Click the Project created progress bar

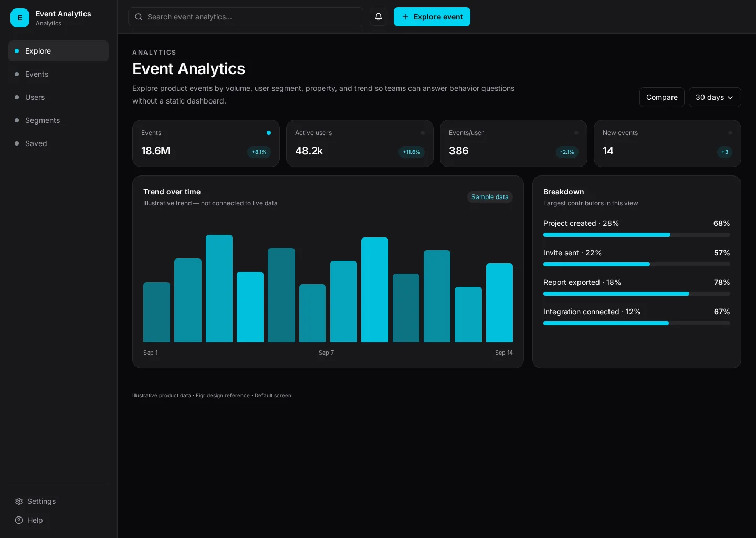[636, 235]
